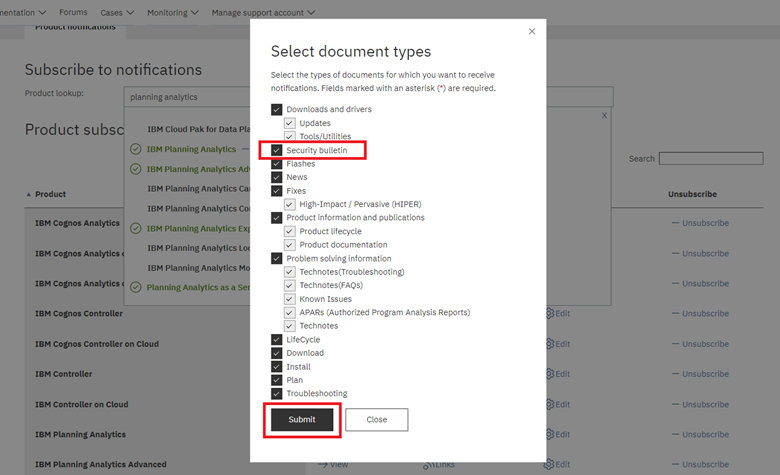Click green check icon beside Planning Analytics as a Service
The height and width of the screenshot is (475, 780).
click(x=135, y=287)
